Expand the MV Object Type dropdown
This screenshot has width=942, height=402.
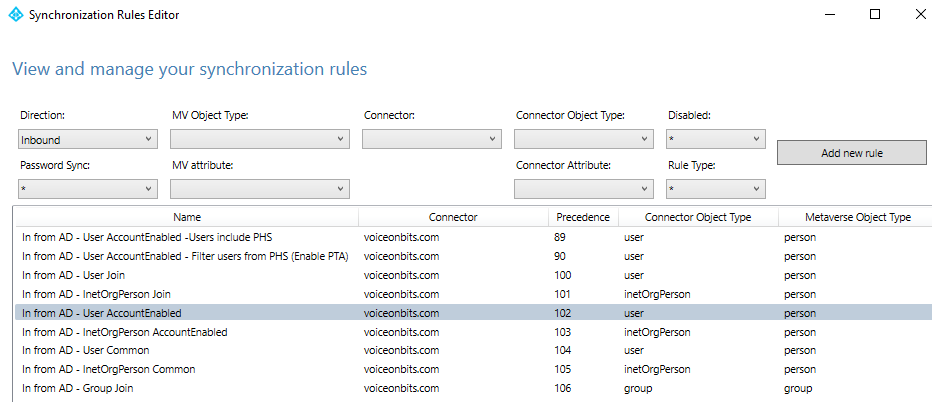click(x=260, y=140)
